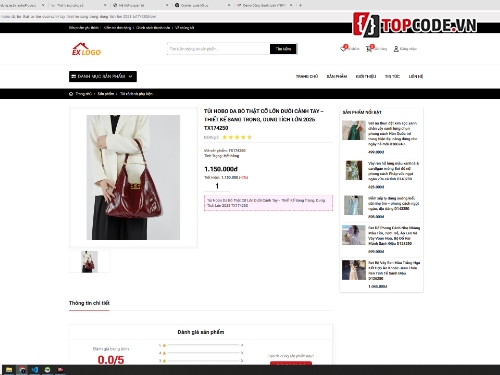Screen dimensions: 500x375
Task: Open fourth featured product thumbnail with purple outfit
Action: coord(354,235)
